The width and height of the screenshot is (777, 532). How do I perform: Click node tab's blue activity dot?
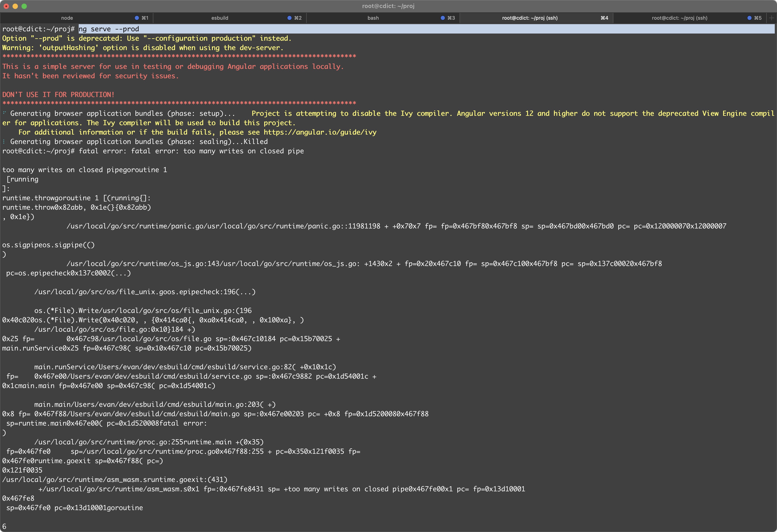tap(137, 18)
